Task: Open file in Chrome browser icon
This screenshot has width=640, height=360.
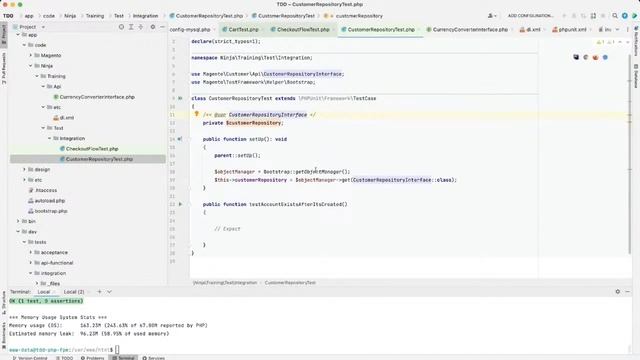Action: pos(586,57)
